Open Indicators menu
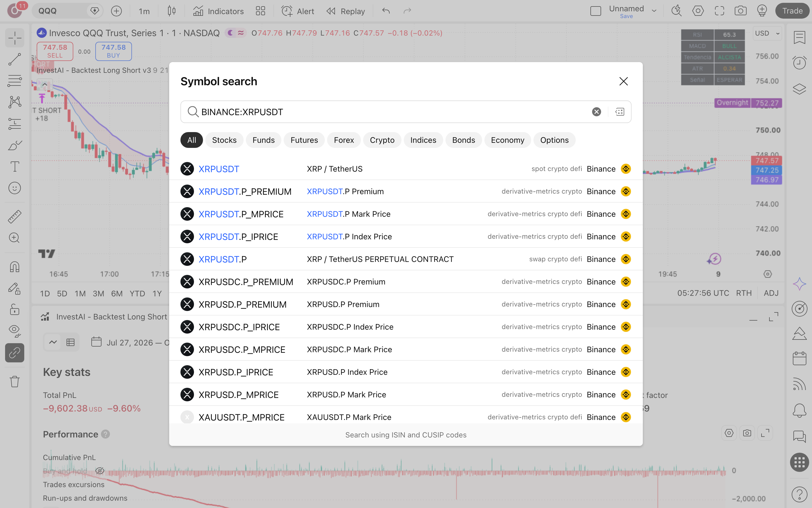812x508 pixels. (x=219, y=11)
